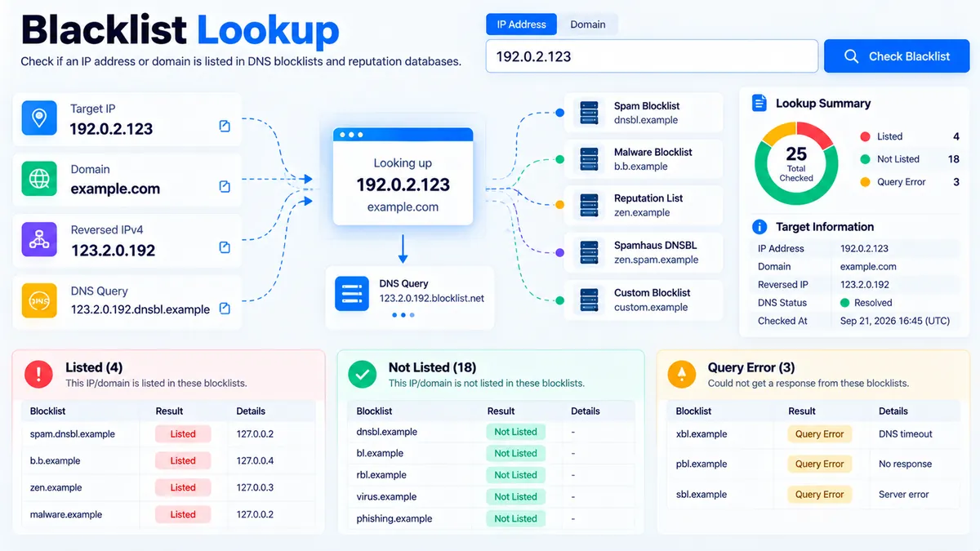Viewport: 980px width, 551px height.
Task: Click the red Listed exclamation icon
Action: pyautogui.click(x=38, y=374)
